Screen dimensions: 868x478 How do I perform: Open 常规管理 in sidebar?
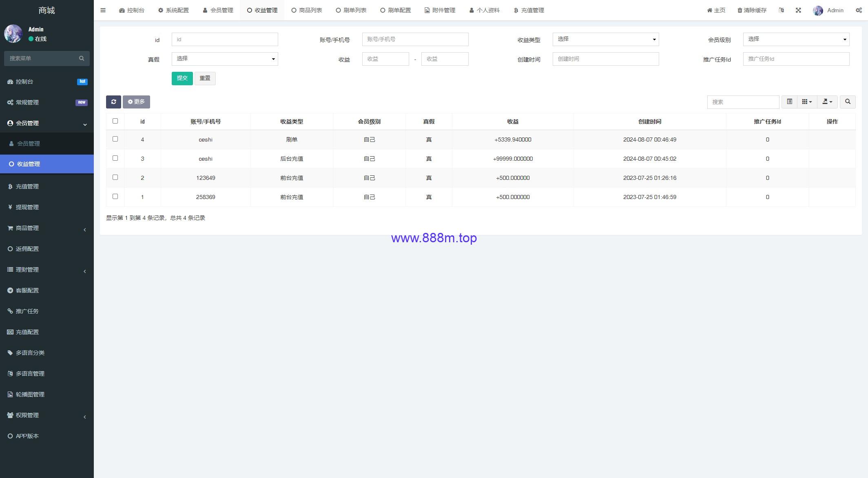click(x=47, y=102)
